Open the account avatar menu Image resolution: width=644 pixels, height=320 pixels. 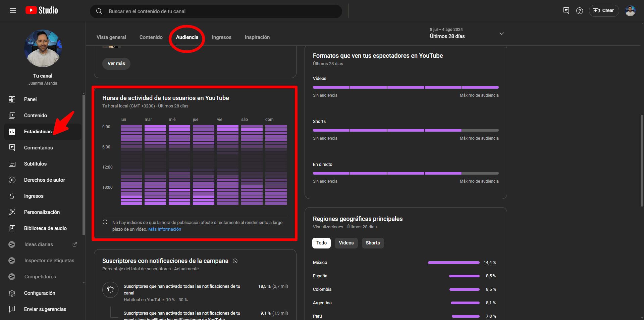click(x=630, y=11)
